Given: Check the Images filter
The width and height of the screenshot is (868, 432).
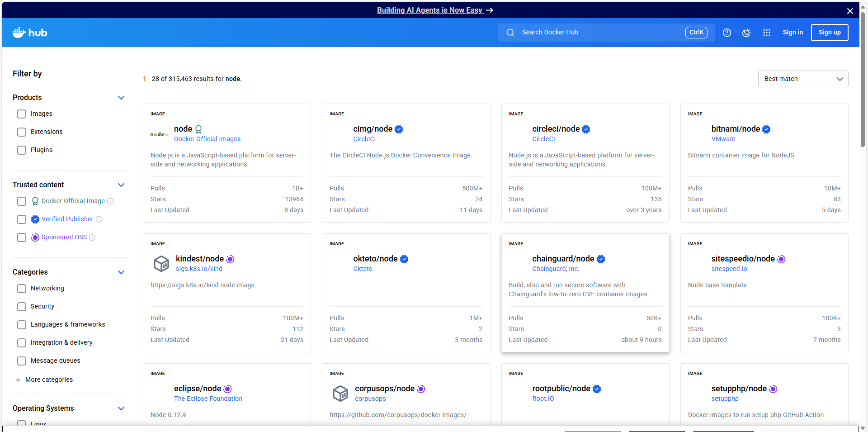Looking at the screenshot, I should click(22, 114).
